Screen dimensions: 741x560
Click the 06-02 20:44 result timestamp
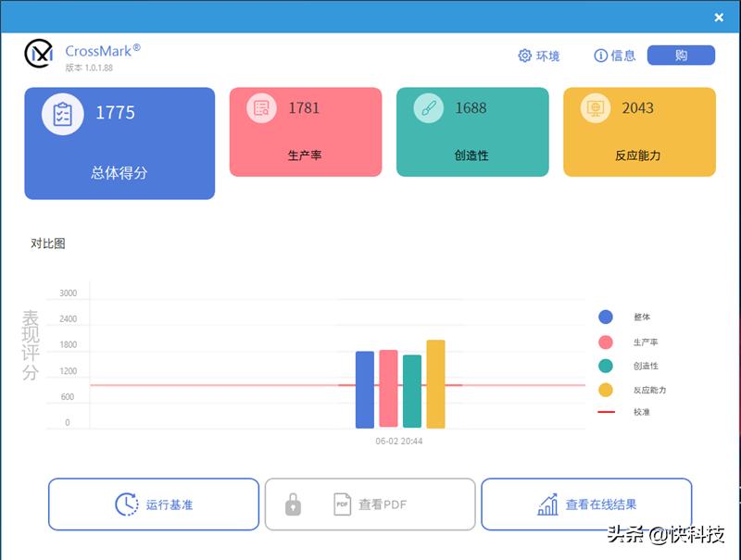click(398, 442)
